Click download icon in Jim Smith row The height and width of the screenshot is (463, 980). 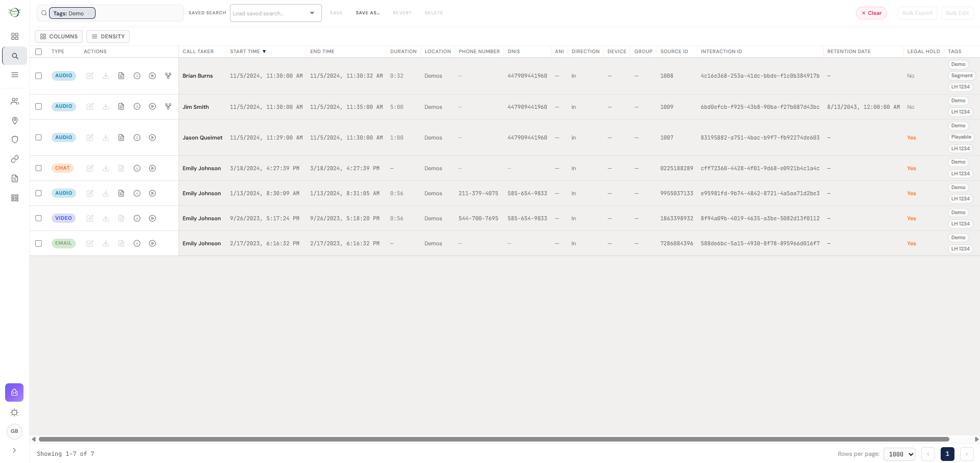click(106, 107)
